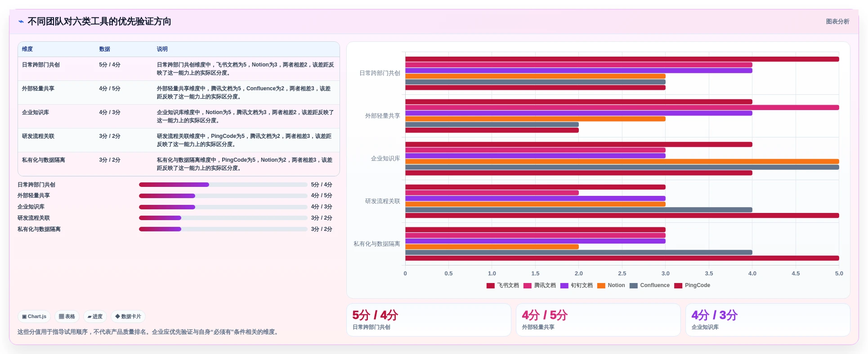Click description mentioning PingCode为5，Notion为2
Screen dimensions: 868x354
pos(246,164)
